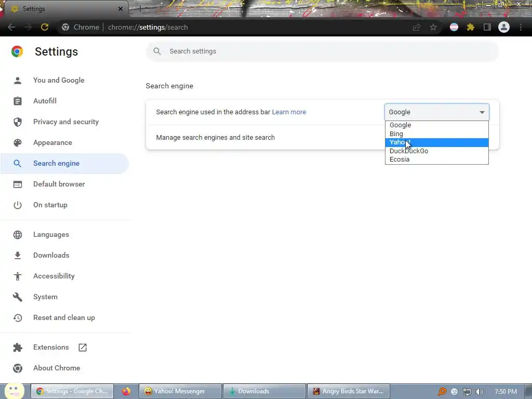Open Appearance settings
Image resolution: width=532 pixels, height=399 pixels.
click(52, 142)
